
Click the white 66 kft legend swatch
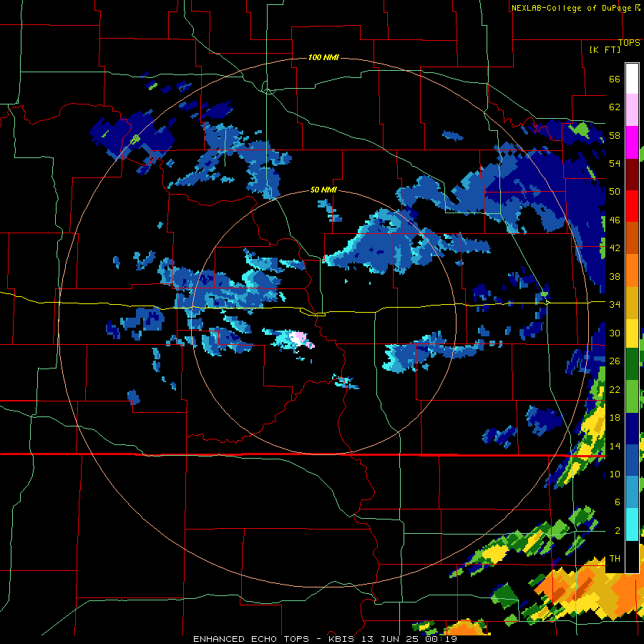[632, 79]
